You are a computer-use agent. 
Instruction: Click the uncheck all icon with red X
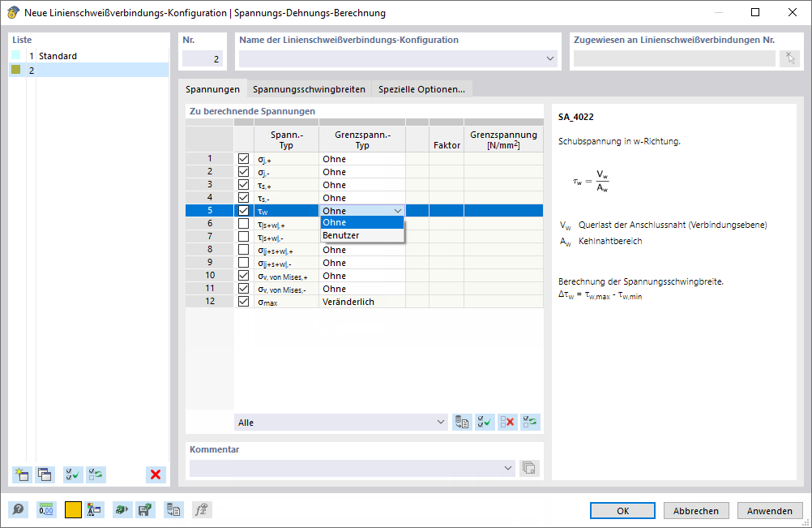[x=507, y=423]
